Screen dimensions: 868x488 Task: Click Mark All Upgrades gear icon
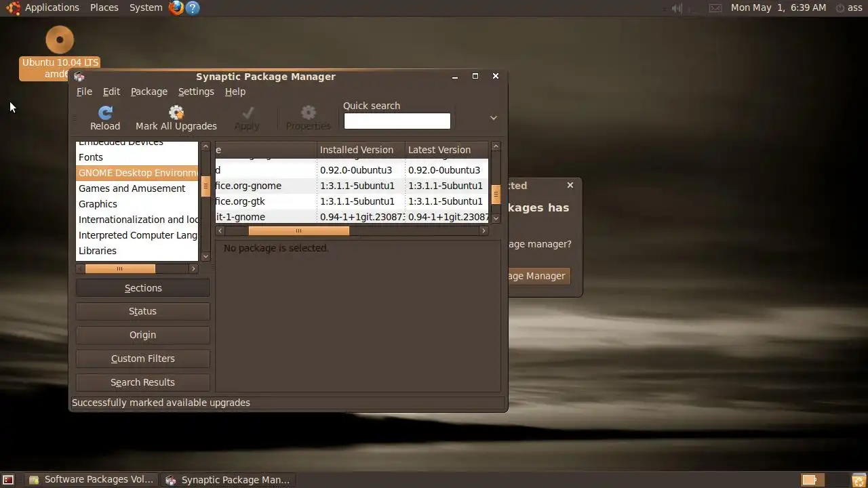click(176, 113)
